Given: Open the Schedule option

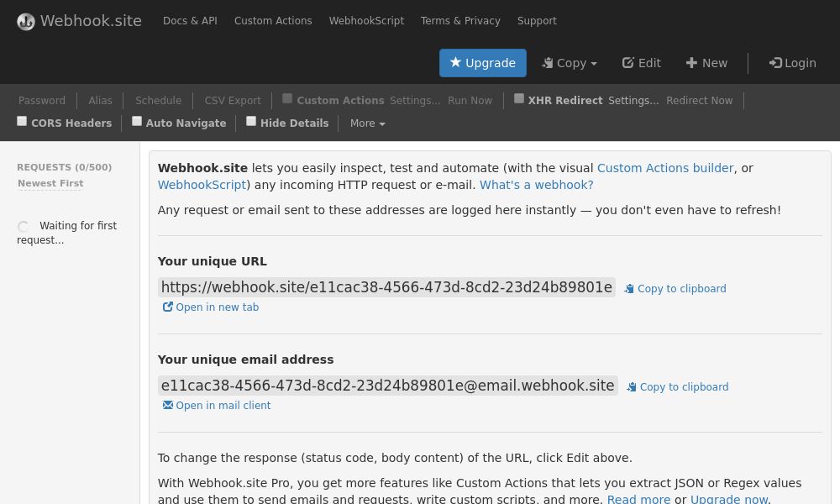Looking at the screenshot, I should coord(158,101).
